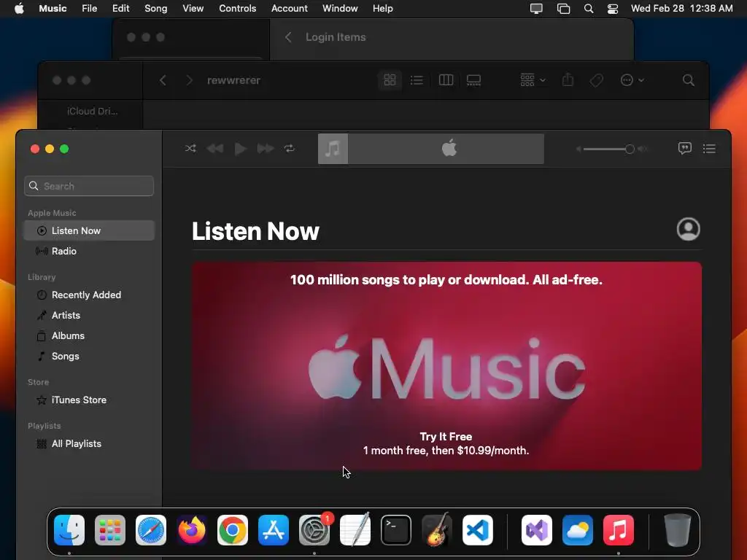Open Songs in the library
The height and width of the screenshot is (560, 747).
[x=89, y=356]
